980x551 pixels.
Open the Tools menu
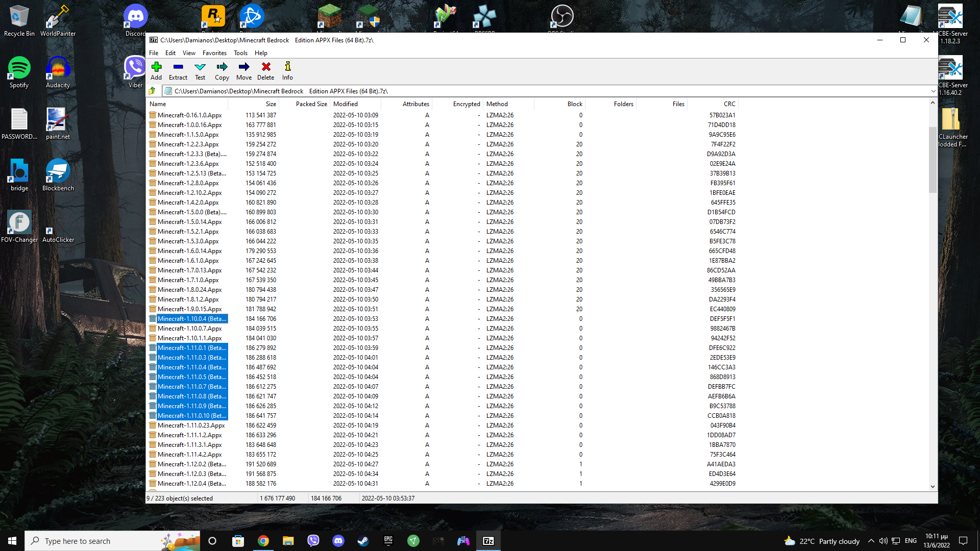point(240,53)
